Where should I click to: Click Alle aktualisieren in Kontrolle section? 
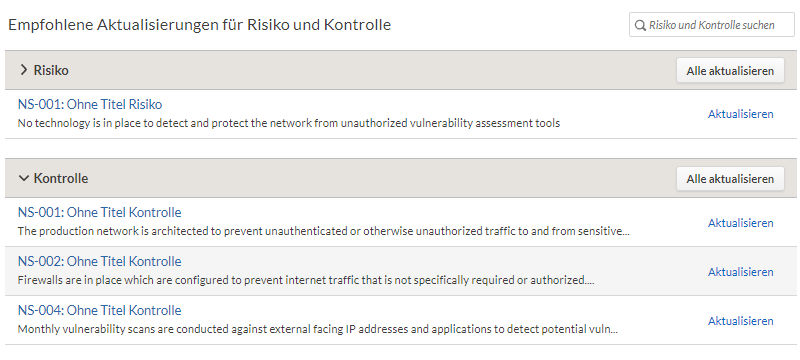coord(730,179)
